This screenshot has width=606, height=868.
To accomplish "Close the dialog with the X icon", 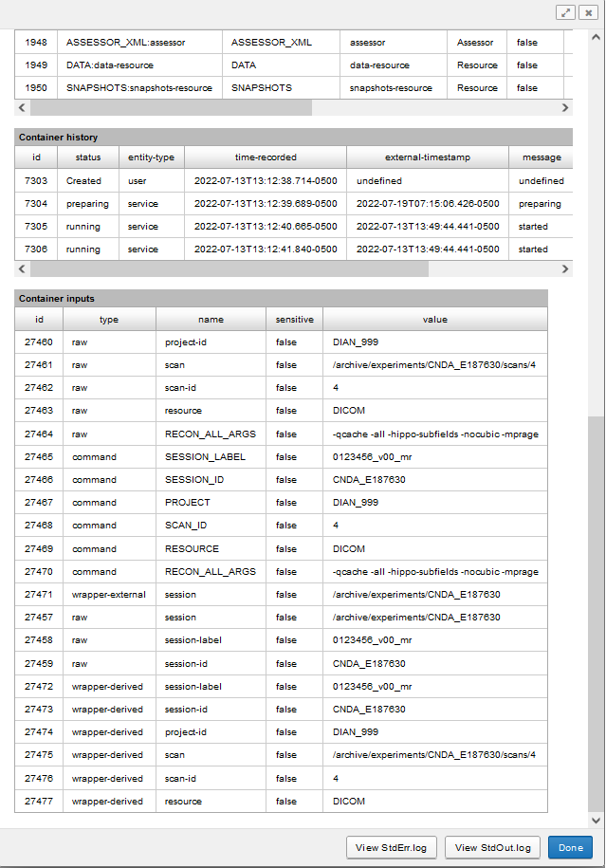I will tap(589, 12).
